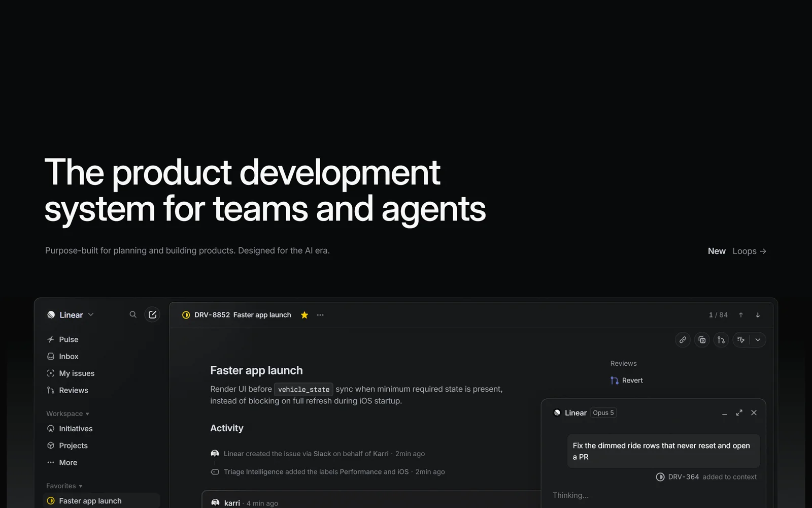The image size is (812, 508).
Task: Open the Revert review link
Action: [627, 380]
